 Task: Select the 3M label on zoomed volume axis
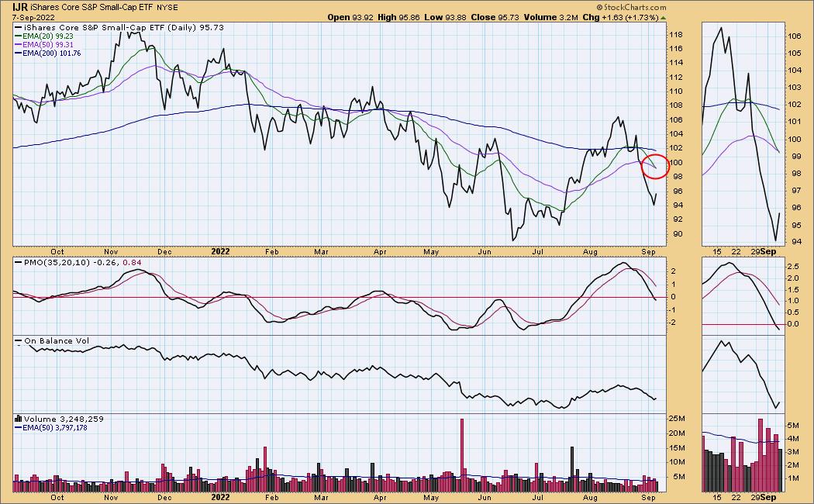[793, 452]
